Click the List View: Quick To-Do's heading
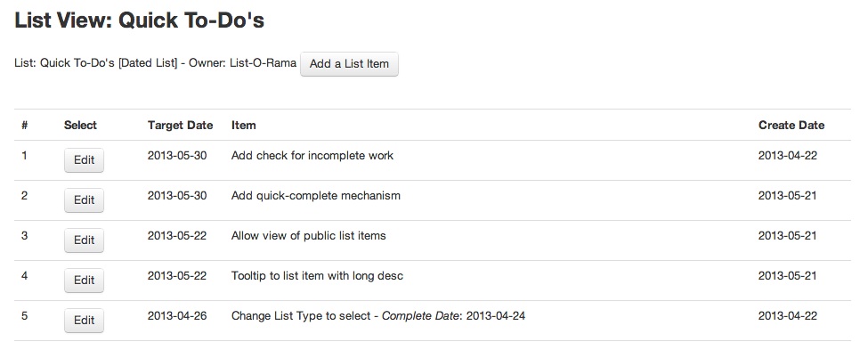This screenshot has width=868, height=342. pos(140,20)
